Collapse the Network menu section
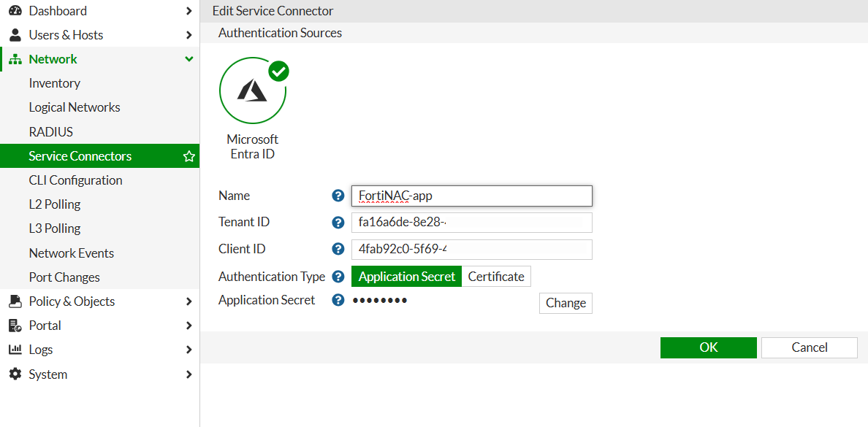Screen dimensions: 868x427 click(x=189, y=59)
